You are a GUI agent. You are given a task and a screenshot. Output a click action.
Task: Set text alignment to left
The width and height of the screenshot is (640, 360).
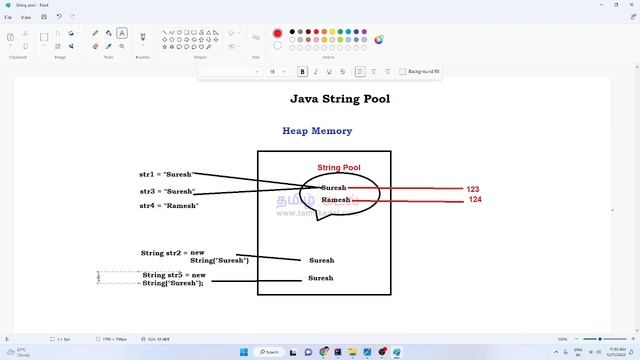(x=360, y=71)
